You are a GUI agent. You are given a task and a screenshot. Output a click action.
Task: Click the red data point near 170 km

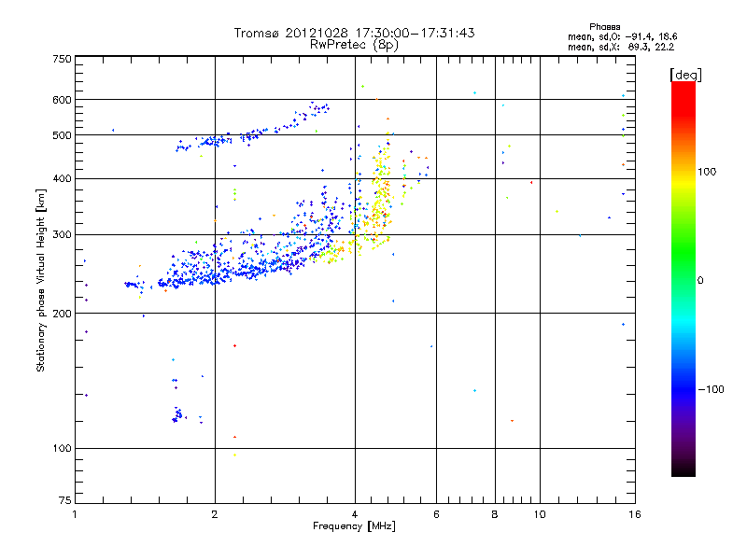pos(234,345)
